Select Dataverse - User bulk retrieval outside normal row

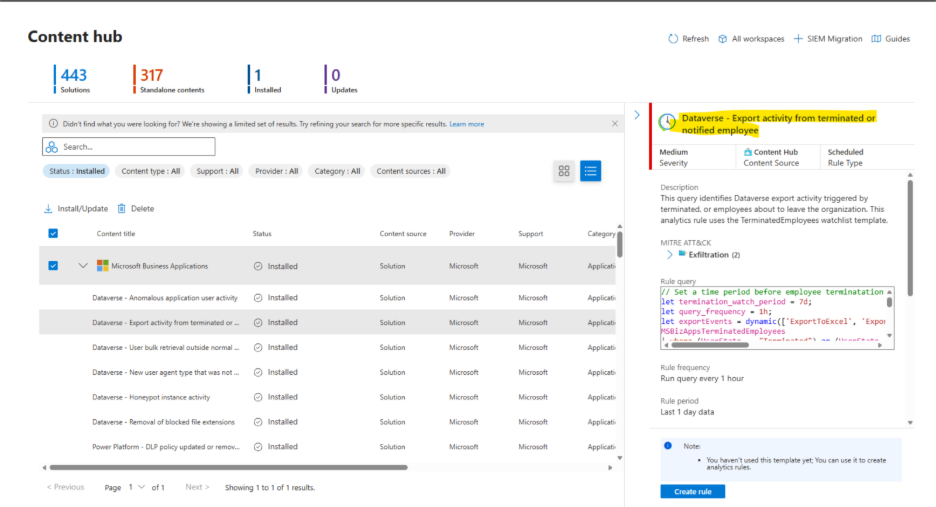coord(327,348)
